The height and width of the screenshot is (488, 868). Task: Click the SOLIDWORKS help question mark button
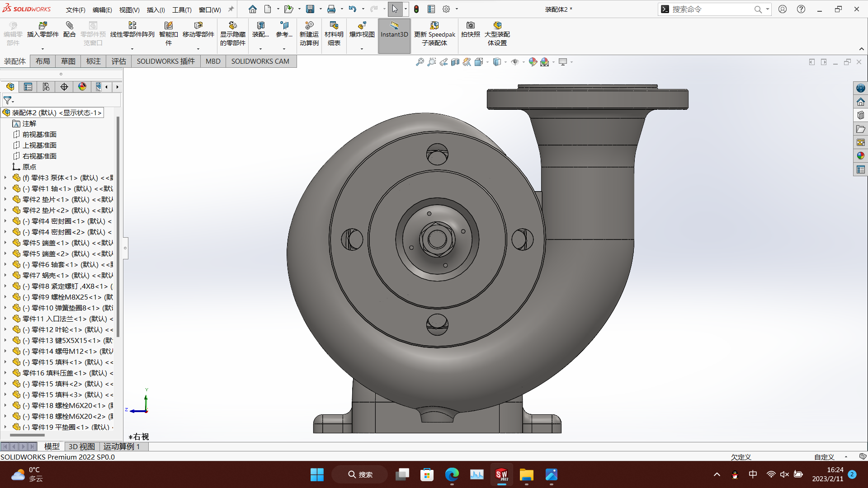pyautogui.click(x=801, y=9)
